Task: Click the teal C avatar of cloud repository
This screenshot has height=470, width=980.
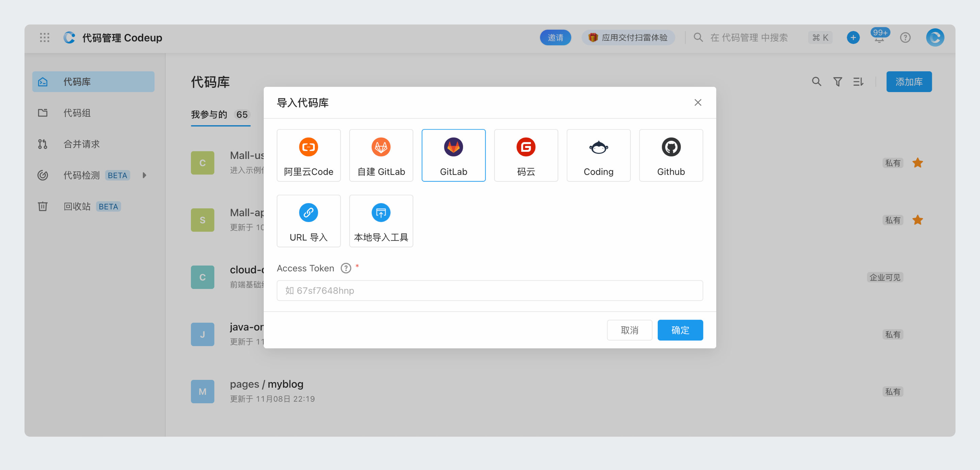Action: point(202,277)
